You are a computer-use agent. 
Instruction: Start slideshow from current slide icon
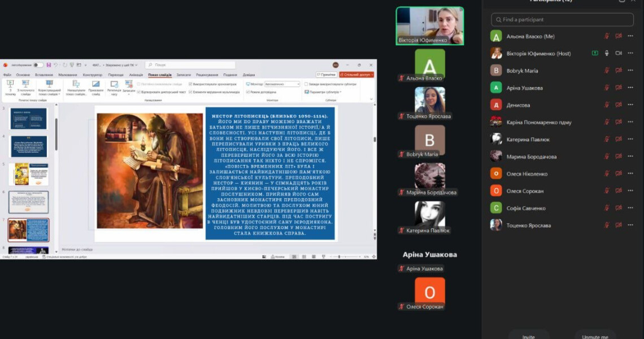[x=25, y=85]
